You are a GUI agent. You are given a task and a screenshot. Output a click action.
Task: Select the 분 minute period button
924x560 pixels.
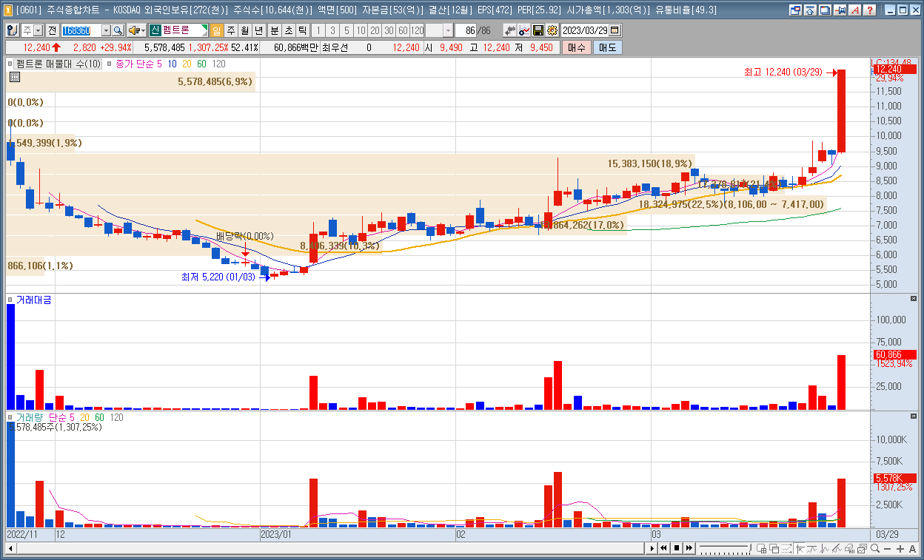click(x=275, y=30)
